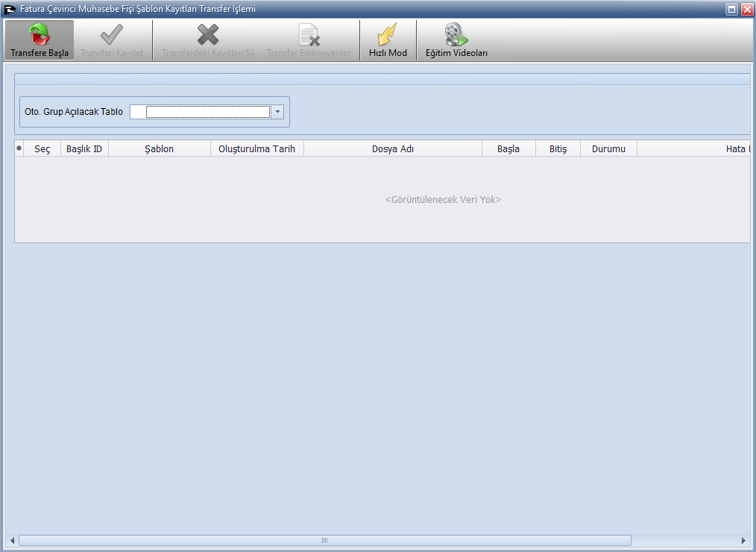Click the horizontal scrollbar right arrow
The height and width of the screenshot is (552, 756).
(743, 540)
